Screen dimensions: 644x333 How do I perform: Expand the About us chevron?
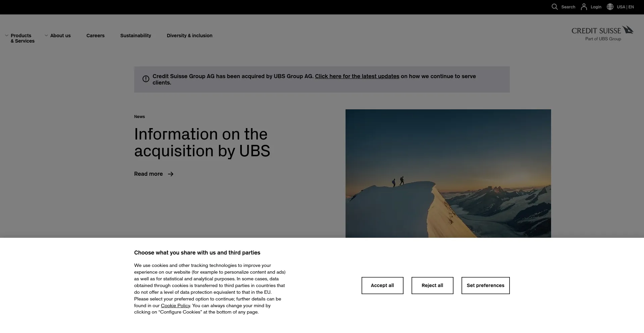pos(46,36)
